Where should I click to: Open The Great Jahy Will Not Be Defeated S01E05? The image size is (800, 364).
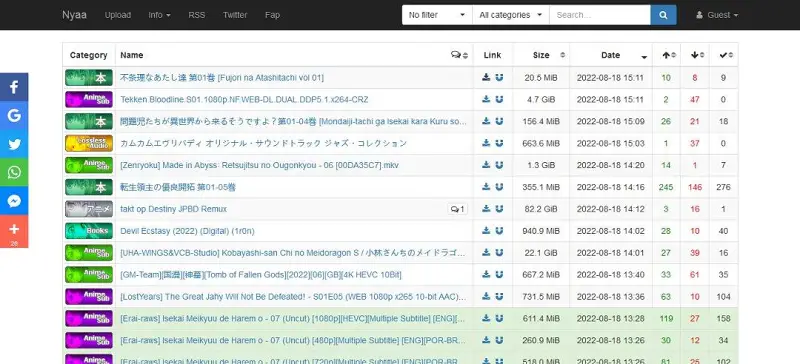pos(293,297)
